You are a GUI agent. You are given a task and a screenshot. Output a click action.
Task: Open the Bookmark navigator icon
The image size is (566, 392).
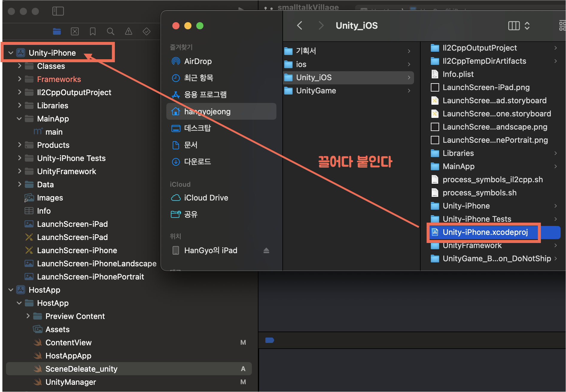pos(93,31)
